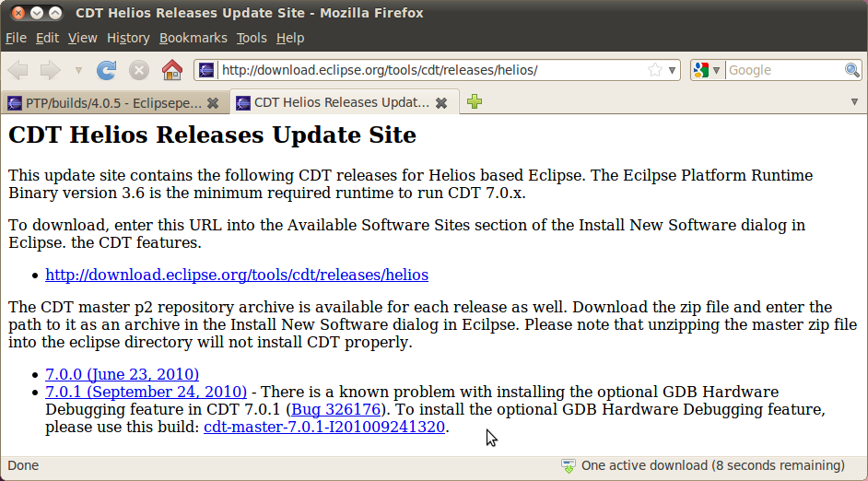
Task: Open the Bug 326176 link
Action: pos(336,410)
